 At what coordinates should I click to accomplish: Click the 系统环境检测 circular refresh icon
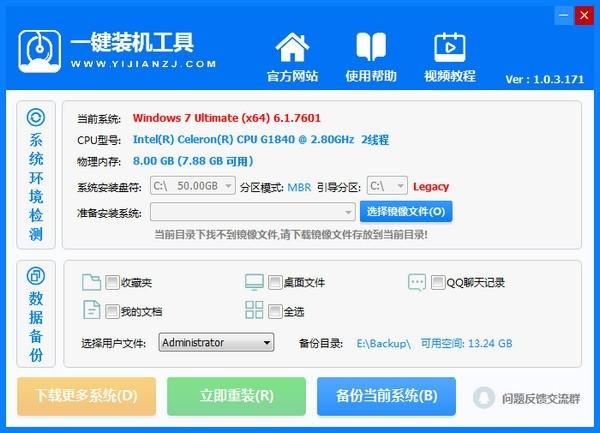point(36,117)
